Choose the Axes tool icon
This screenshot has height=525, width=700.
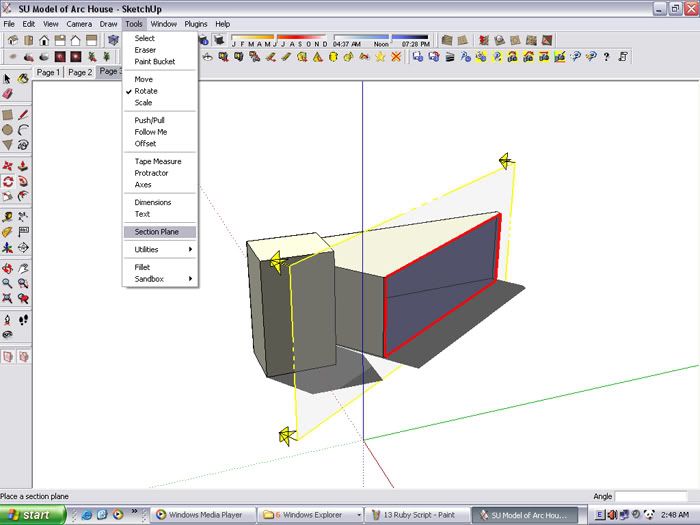7,247
